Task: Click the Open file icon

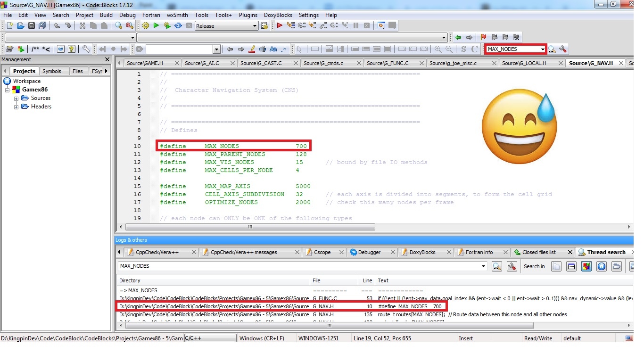Action: 20,25
